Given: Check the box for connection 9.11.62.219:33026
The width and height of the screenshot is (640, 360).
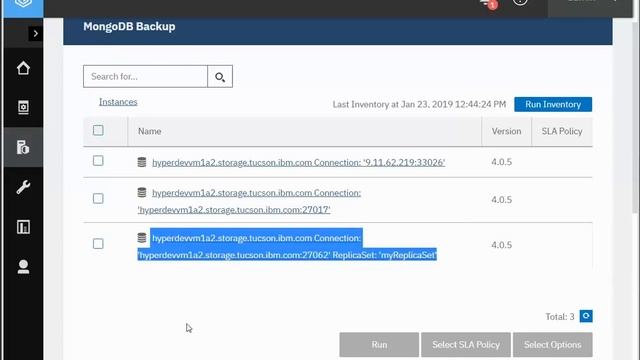Looking at the screenshot, I should [x=98, y=161].
